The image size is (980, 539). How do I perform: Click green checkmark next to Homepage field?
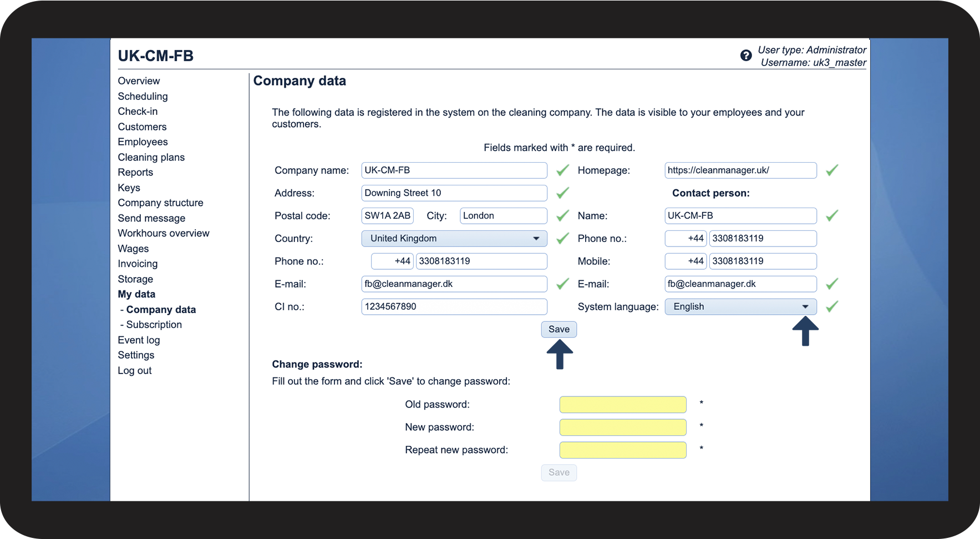831,170
